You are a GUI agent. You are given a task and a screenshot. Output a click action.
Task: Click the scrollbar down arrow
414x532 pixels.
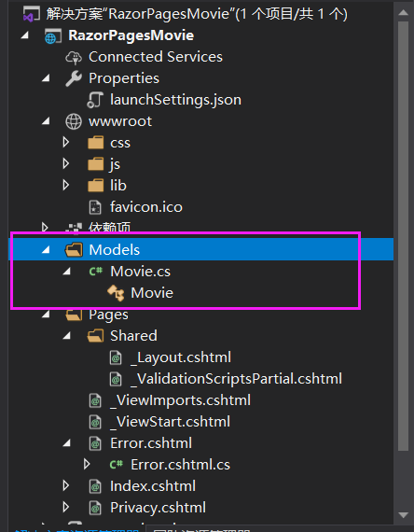click(403, 515)
